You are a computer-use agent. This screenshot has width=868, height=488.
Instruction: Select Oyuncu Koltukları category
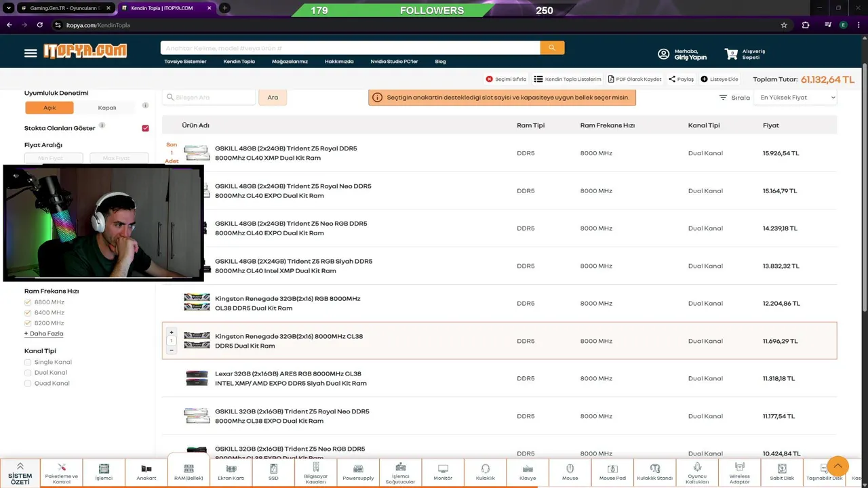point(697,472)
